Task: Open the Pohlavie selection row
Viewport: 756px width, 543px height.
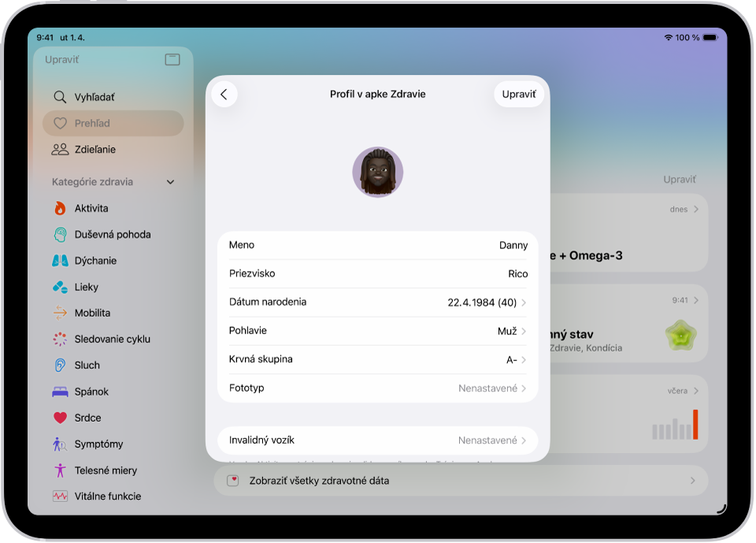Action: [x=377, y=331]
